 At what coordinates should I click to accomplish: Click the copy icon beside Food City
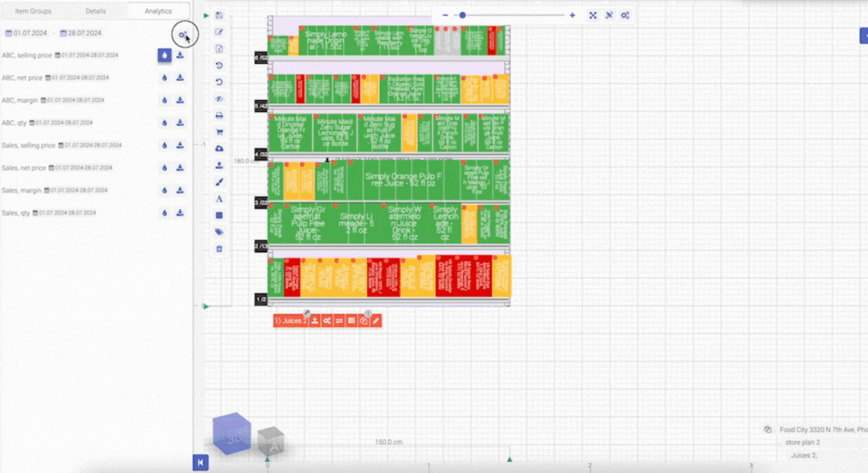coord(768,430)
